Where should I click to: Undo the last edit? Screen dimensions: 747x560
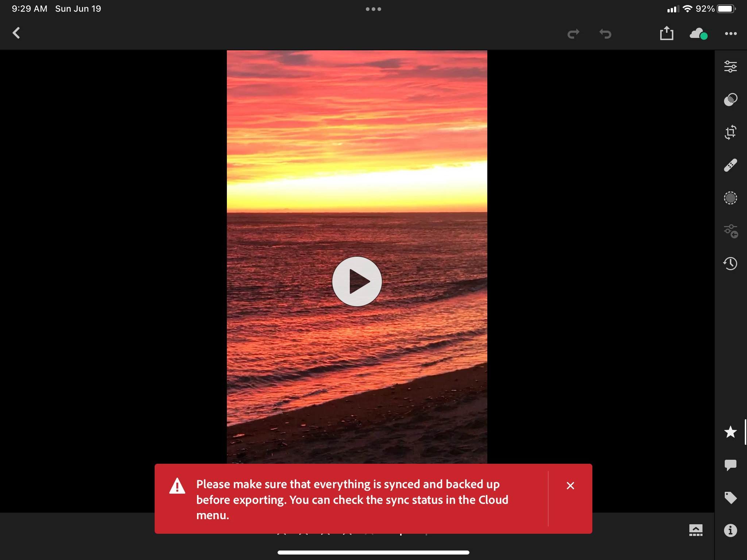pyautogui.click(x=605, y=34)
